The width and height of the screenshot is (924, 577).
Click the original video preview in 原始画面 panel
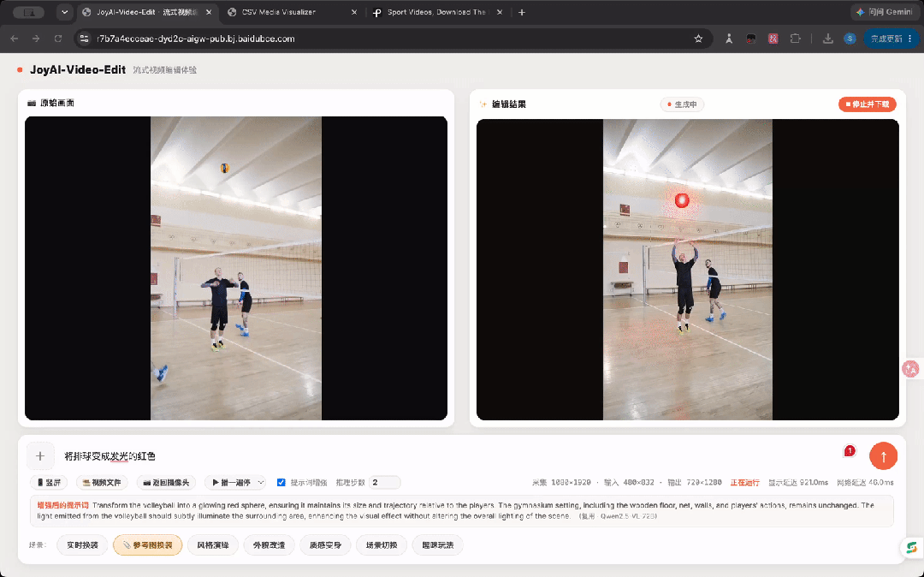[236, 268]
